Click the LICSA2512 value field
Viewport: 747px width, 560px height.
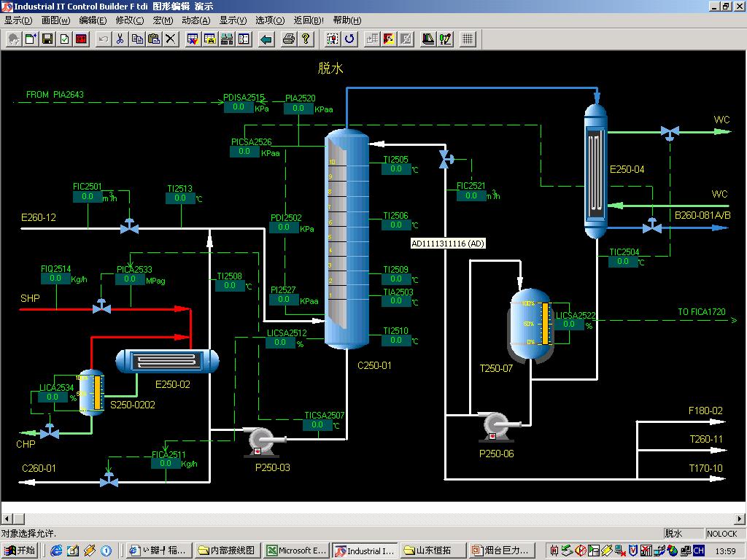tap(280, 343)
